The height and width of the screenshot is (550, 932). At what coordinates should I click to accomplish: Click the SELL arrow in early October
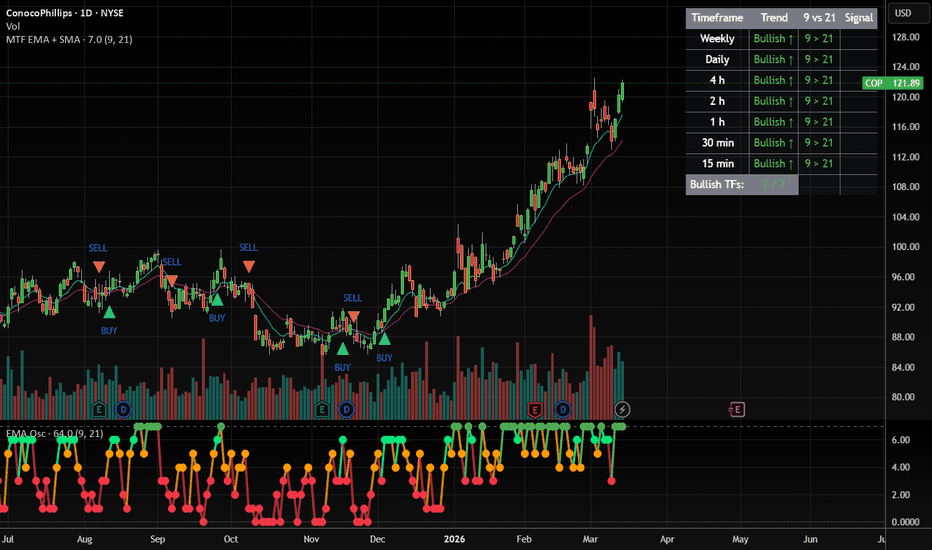(248, 266)
